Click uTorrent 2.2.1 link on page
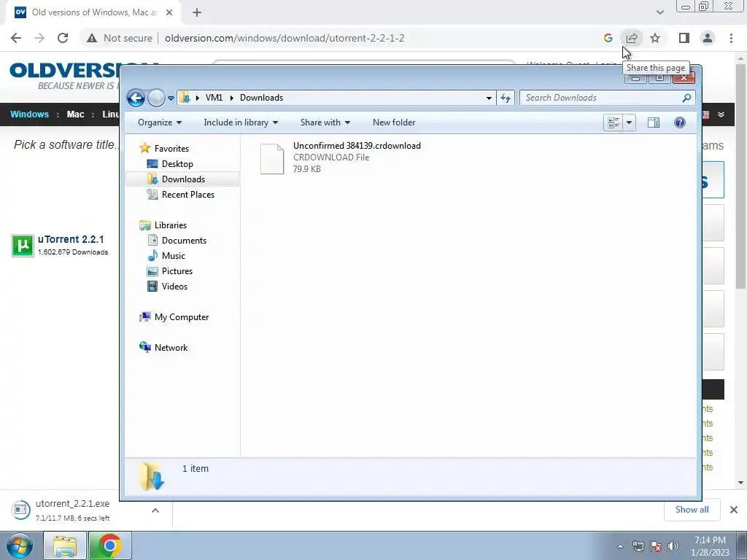The image size is (747, 560). click(71, 239)
